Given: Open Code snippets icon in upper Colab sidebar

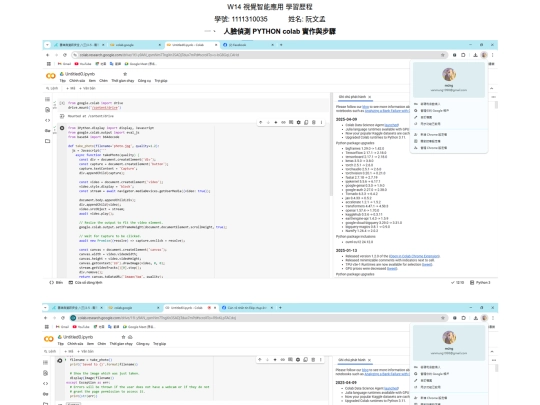Looking at the screenshot, I should pyautogui.click(x=48, y=120).
